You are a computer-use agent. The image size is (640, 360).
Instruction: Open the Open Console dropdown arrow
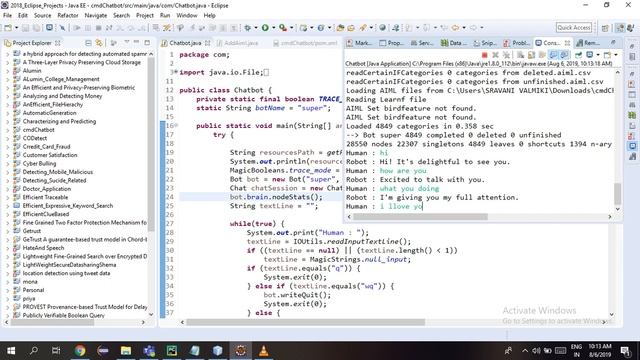[x=616, y=55]
